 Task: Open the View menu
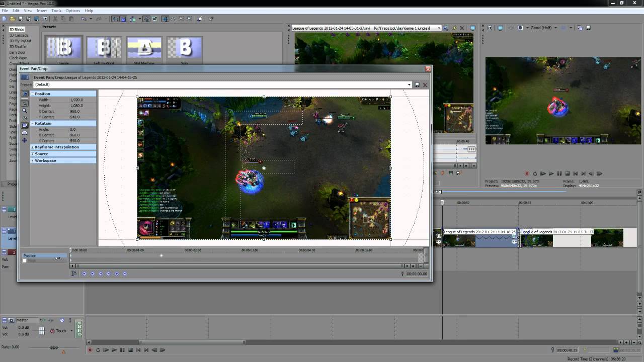point(28,11)
